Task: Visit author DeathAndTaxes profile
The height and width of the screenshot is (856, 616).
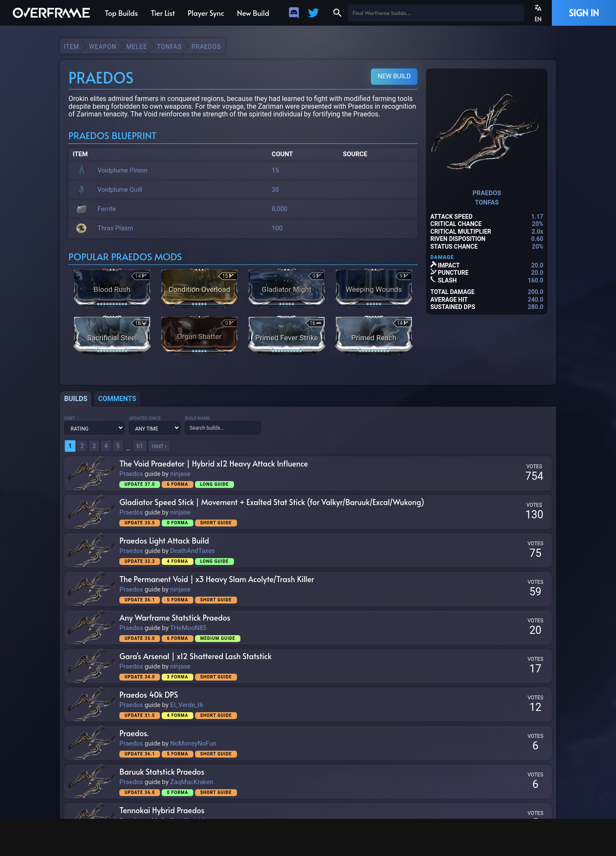Action: pyautogui.click(x=192, y=551)
